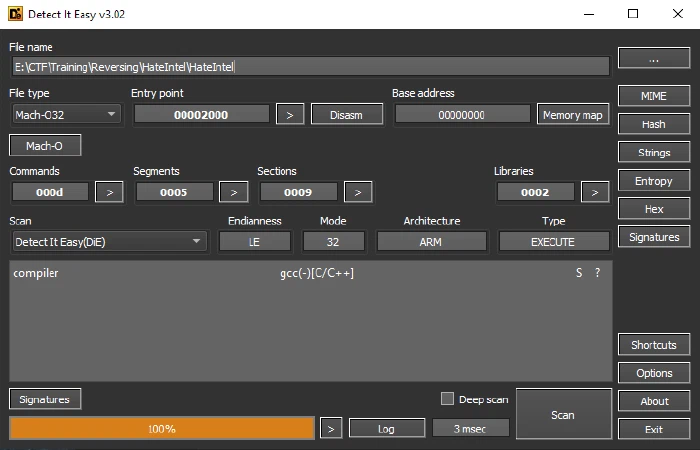Click the Exit button
700x450 pixels.
654,429
